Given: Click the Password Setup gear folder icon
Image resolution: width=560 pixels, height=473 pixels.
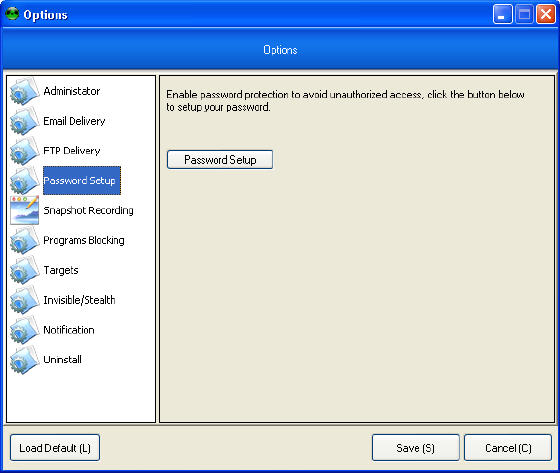Looking at the screenshot, I should 24,181.
